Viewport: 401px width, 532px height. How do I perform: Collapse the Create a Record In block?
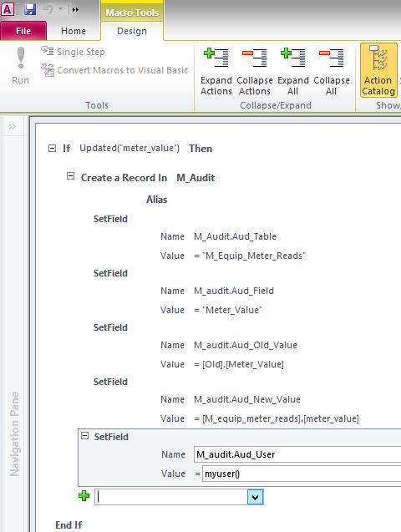tap(70, 175)
